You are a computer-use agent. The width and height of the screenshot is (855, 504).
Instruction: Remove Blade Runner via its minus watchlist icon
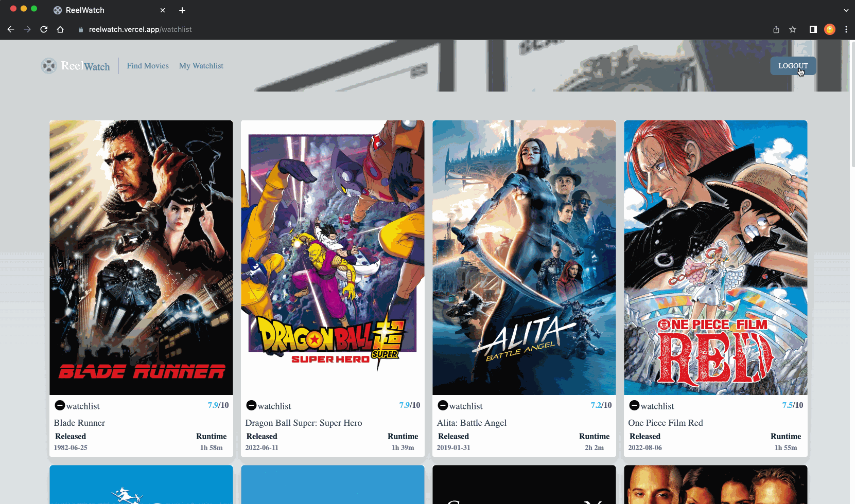[x=60, y=405]
